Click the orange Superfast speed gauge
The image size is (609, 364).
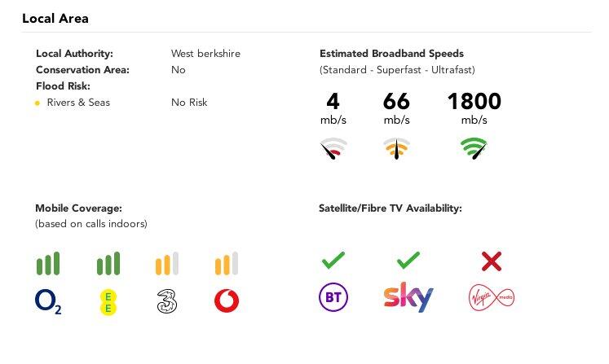point(396,148)
